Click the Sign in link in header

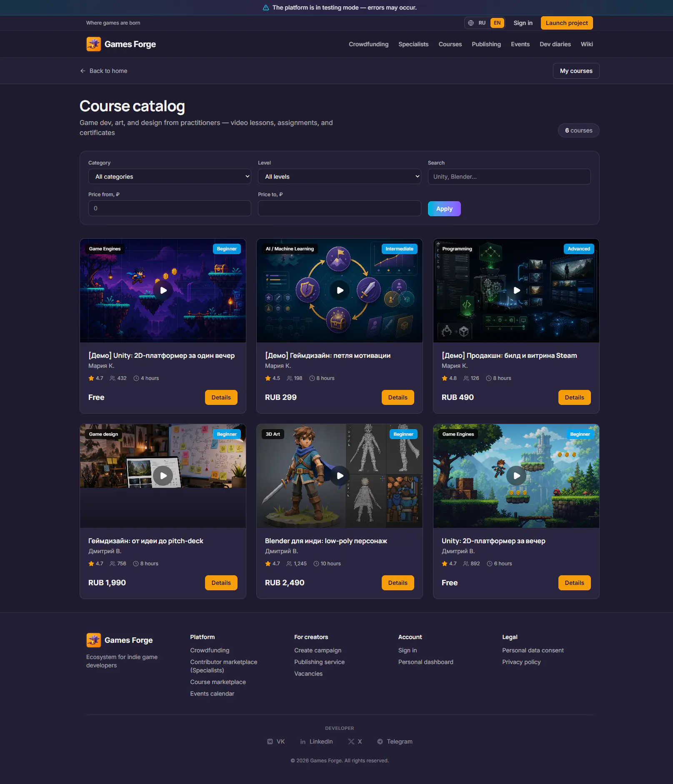pyautogui.click(x=523, y=23)
